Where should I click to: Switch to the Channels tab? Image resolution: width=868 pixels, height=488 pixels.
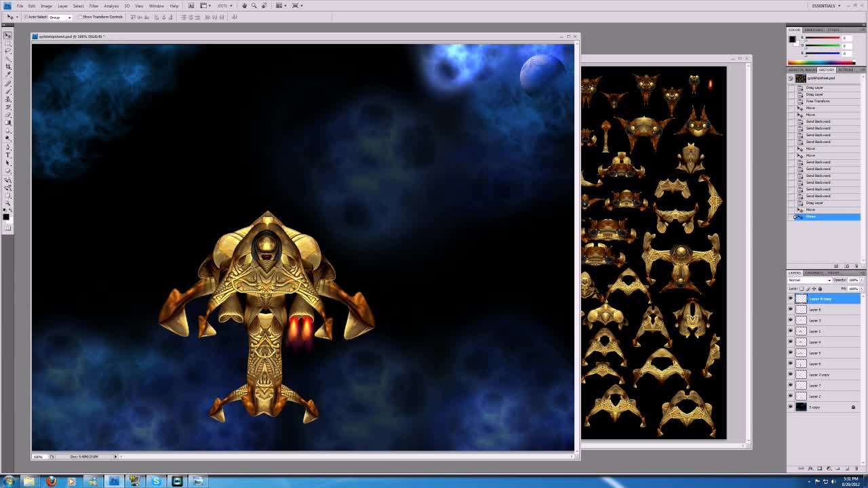pyautogui.click(x=814, y=272)
